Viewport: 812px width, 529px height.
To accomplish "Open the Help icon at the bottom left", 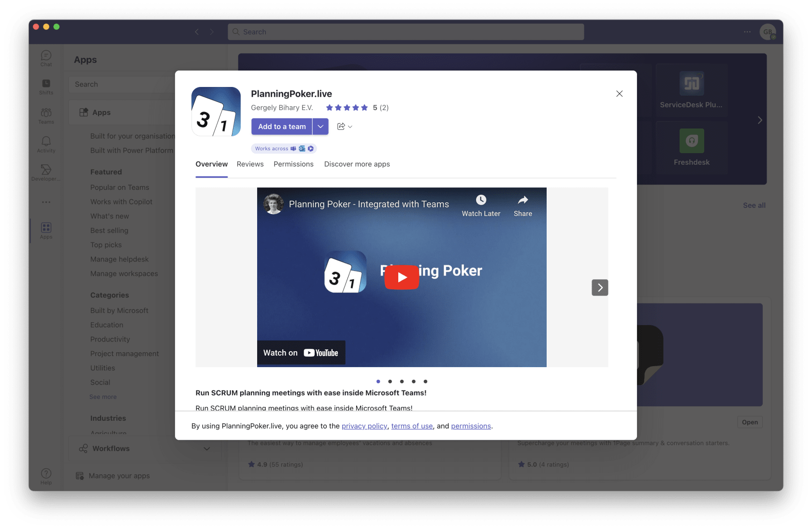I will (x=46, y=476).
